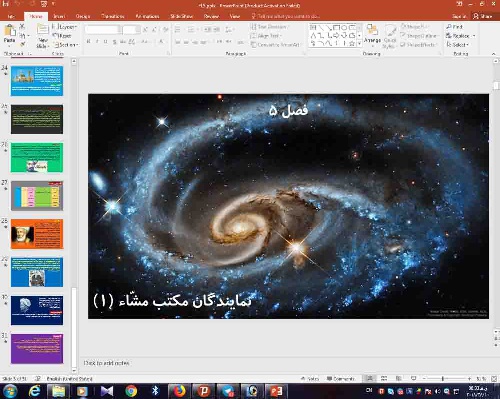
Task: Click the Quick Styles icon
Action: click(390, 37)
